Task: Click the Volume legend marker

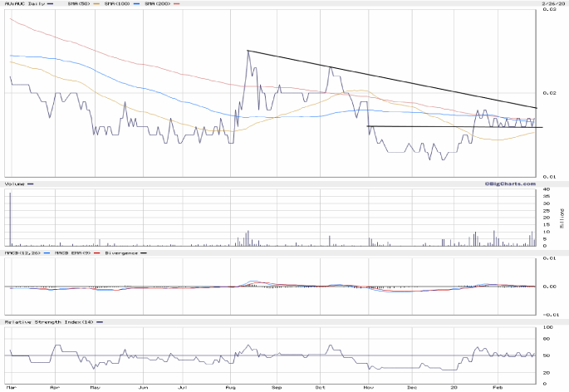Action: pyautogui.click(x=31, y=184)
